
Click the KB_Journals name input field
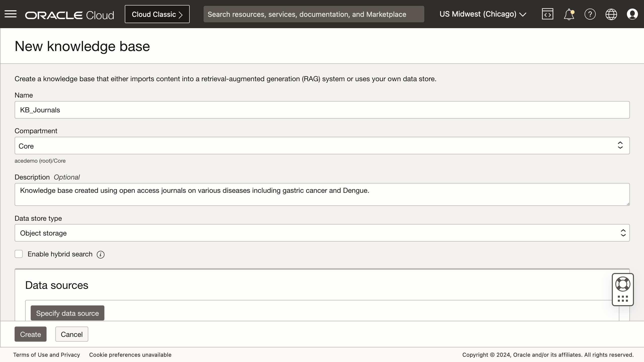[x=322, y=110]
